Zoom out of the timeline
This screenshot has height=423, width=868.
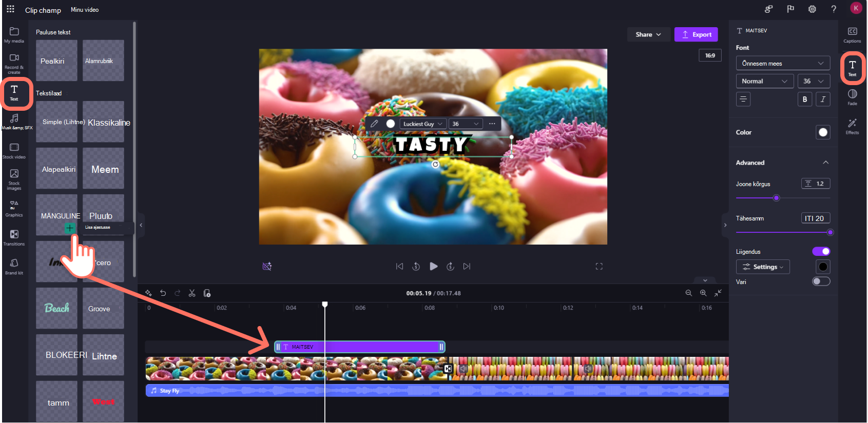click(688, 293)
